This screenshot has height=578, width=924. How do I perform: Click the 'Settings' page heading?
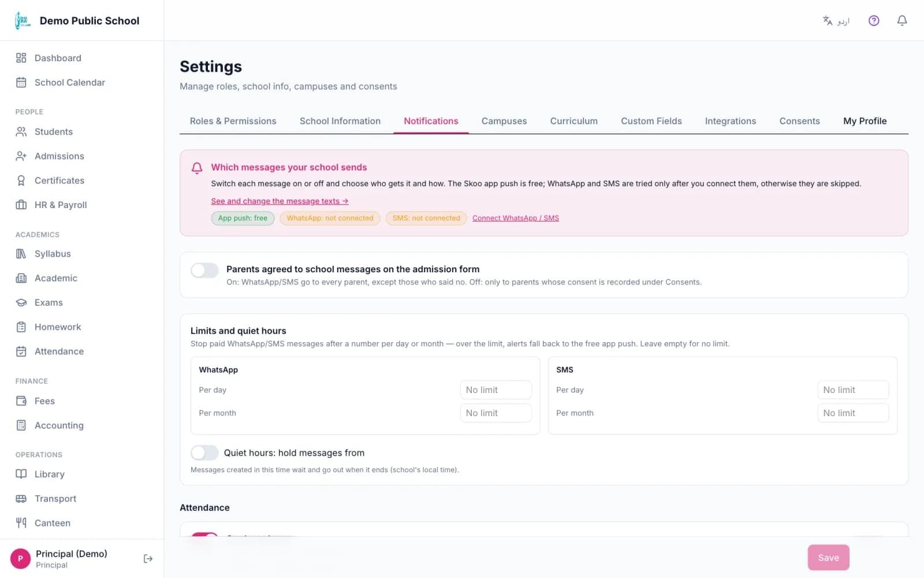tap(211, 66)
